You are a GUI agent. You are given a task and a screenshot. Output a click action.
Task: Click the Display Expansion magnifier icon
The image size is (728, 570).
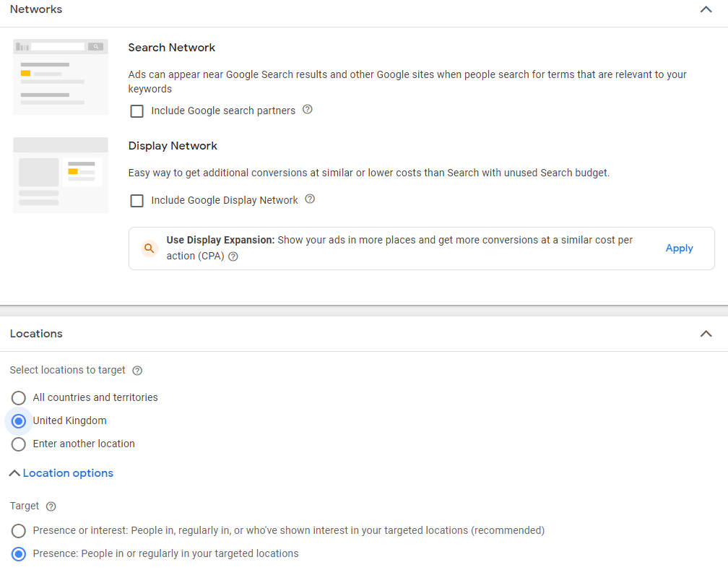click(149, 248)
